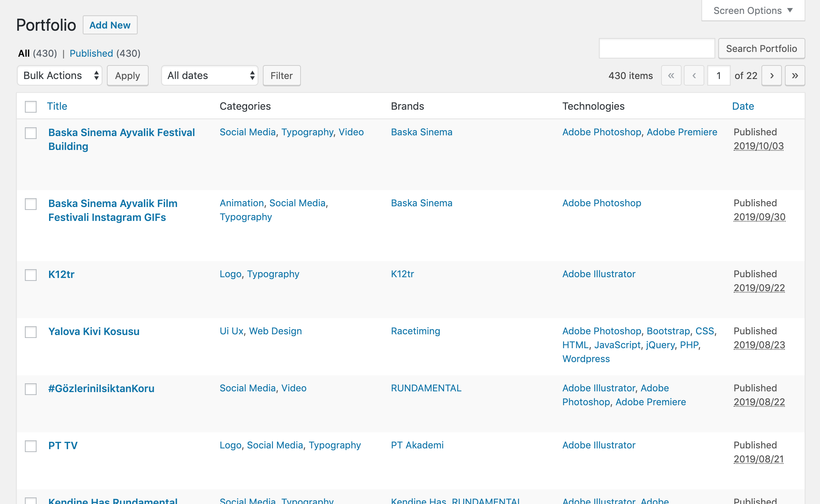The width and height of the screenshot is (820, 504).
Task: Open #GözleriniIsiktanKoru portfolio item
Action: (101, 388)
